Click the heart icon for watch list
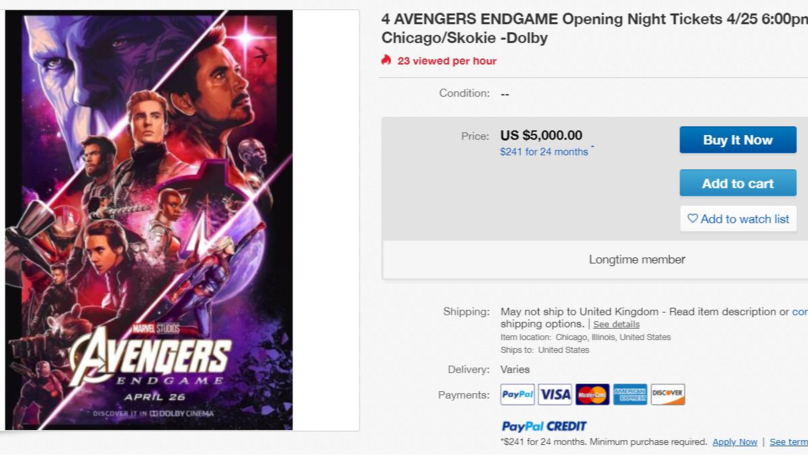808x455 pixels. click(x=692, y=219)
